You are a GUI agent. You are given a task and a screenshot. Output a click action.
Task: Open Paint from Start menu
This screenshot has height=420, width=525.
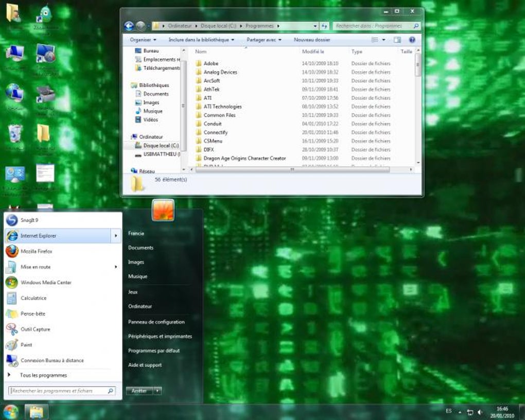[x=63, y=345]
